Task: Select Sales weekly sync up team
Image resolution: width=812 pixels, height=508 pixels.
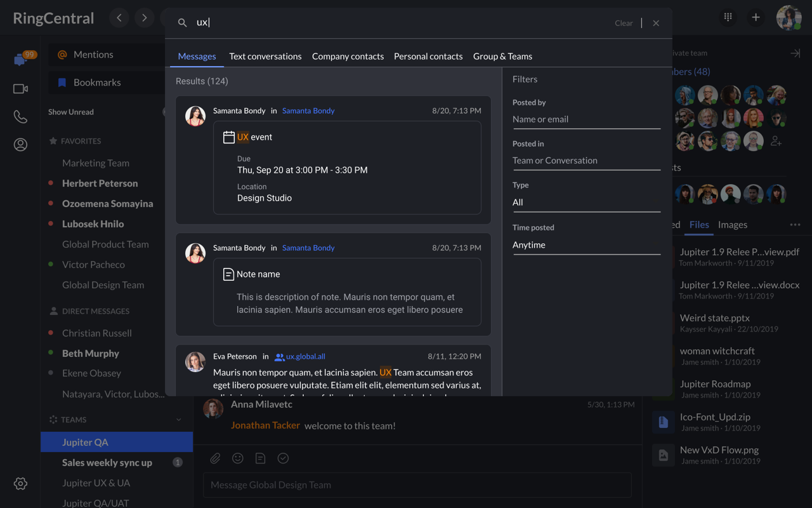Action: (x=107, y=462)
